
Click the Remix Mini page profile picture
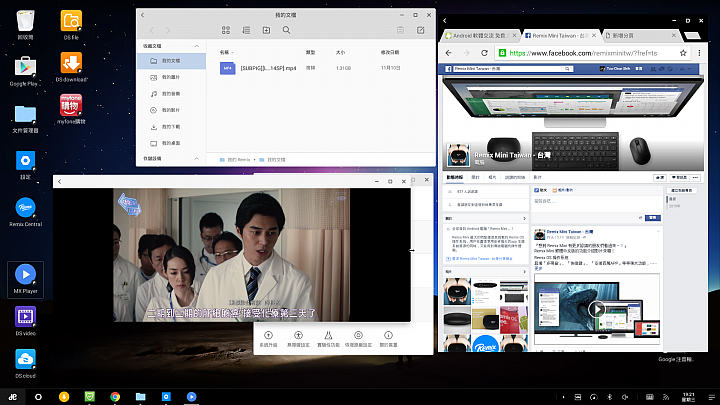tap(458, 155)
